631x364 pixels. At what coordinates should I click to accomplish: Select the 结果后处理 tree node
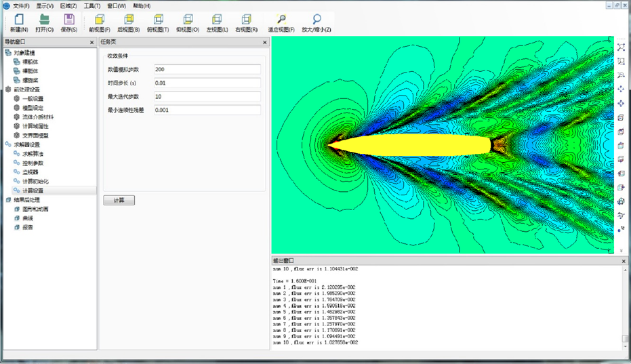pos(27,200)
